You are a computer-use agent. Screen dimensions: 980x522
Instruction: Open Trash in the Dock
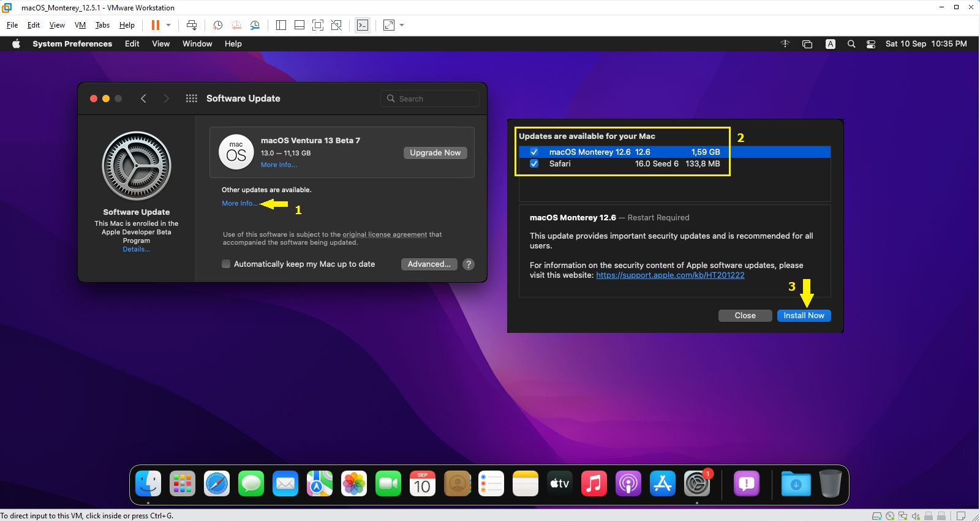(x=830, y=484)
